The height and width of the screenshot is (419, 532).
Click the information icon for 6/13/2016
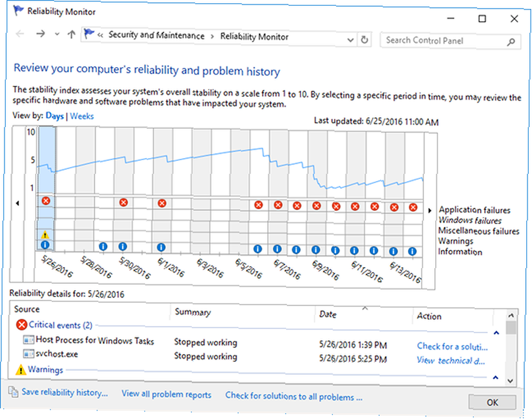coord(393,251)
